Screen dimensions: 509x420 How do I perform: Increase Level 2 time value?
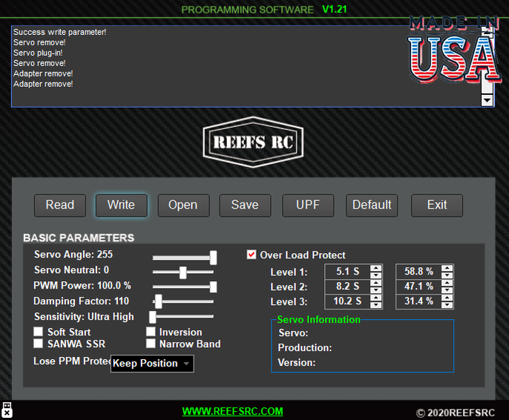pos(376,283)
